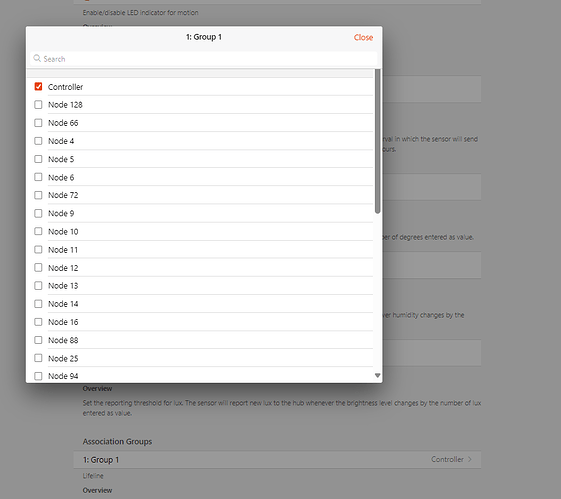Click 'Enable/disable LED indicator for motion' text

click(x=140, y=13)
